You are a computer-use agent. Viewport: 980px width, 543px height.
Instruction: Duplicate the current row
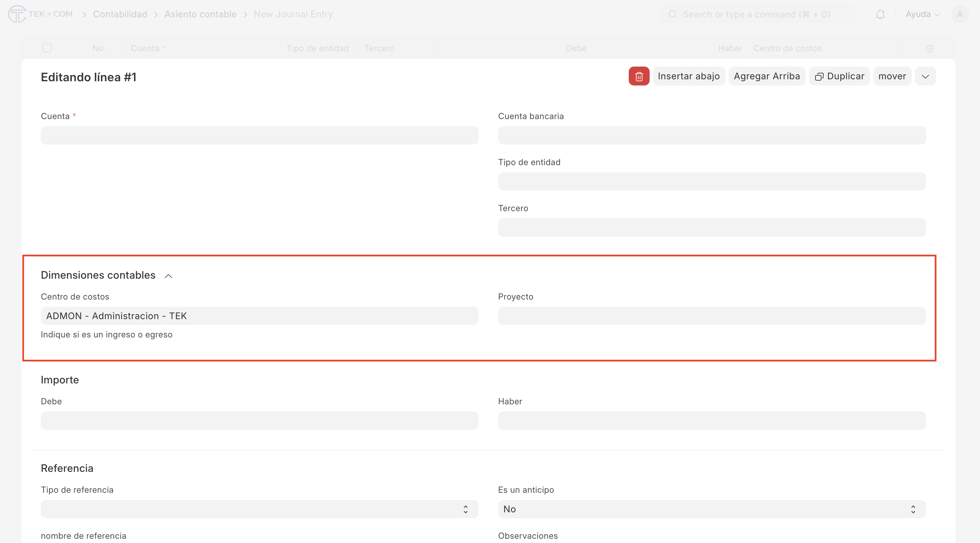839,76
